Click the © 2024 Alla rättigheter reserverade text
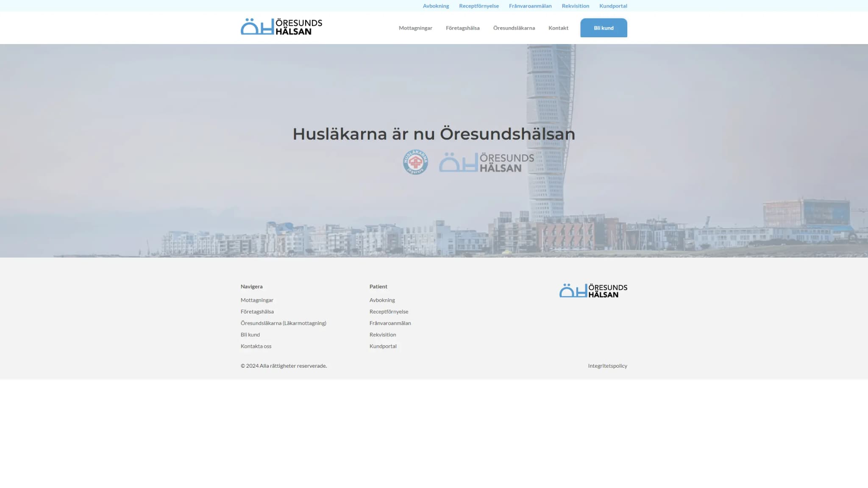The width and height of the screenshot is (868, 488). pos(284,366)
